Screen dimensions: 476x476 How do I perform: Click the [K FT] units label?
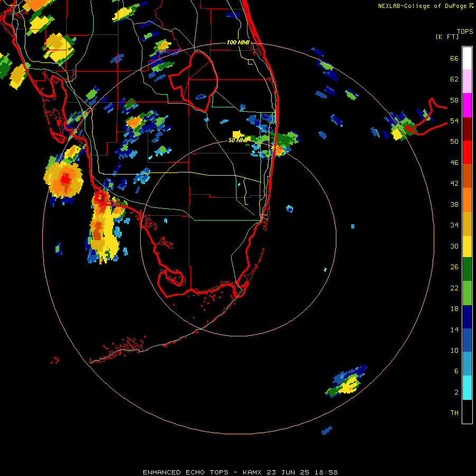447,36
